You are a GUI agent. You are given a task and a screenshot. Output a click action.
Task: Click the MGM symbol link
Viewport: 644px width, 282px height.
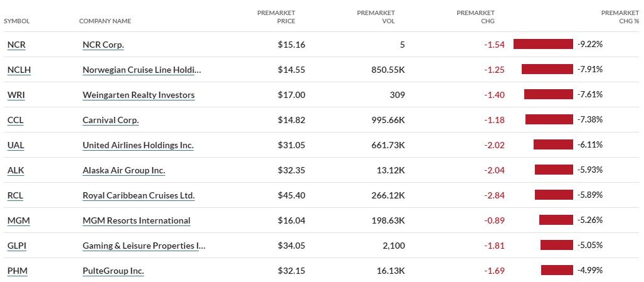[x=17, y=220]
